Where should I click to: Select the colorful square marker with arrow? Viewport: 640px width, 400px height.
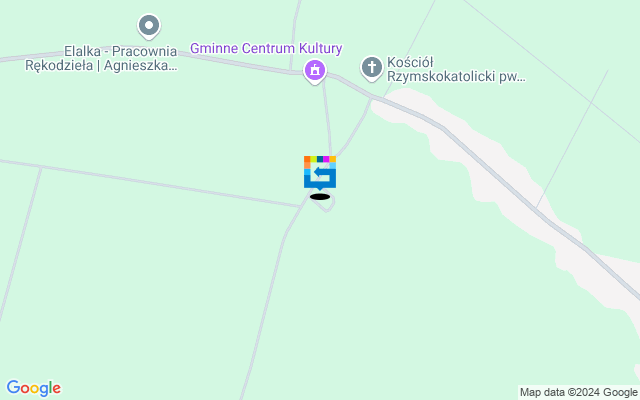coord(320,173)
